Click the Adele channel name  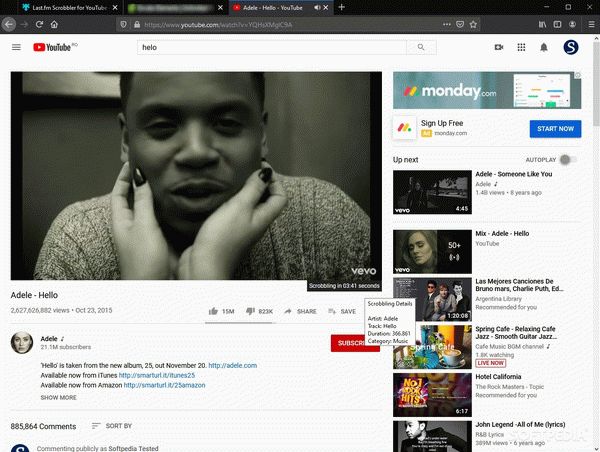pyautogui.click(x=49, y=339)
